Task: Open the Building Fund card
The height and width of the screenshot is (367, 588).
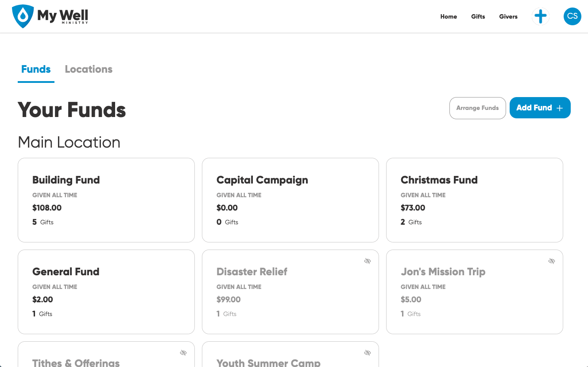Action: pos(106,200)
